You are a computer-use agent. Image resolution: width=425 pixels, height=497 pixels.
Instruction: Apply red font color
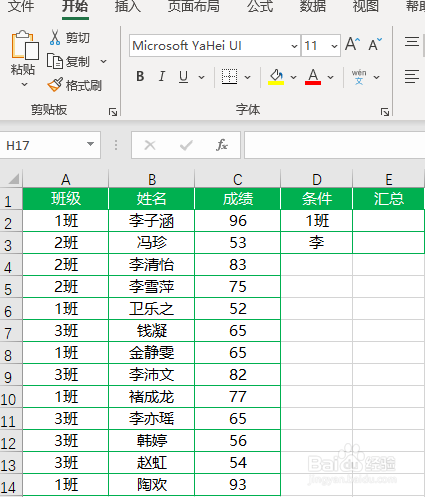tap(313, 77)
